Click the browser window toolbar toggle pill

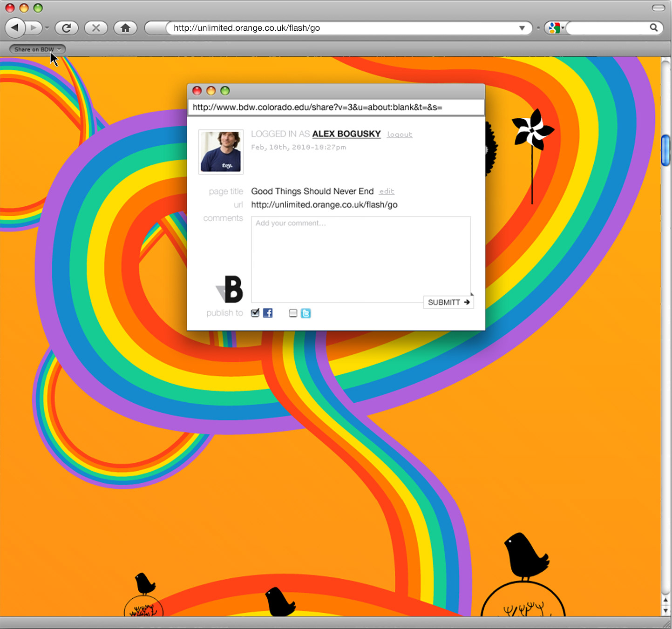tap(658, 8)
